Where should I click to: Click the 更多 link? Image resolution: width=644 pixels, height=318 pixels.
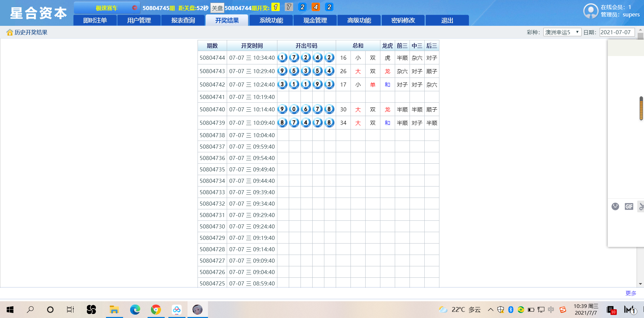(631, 293)
